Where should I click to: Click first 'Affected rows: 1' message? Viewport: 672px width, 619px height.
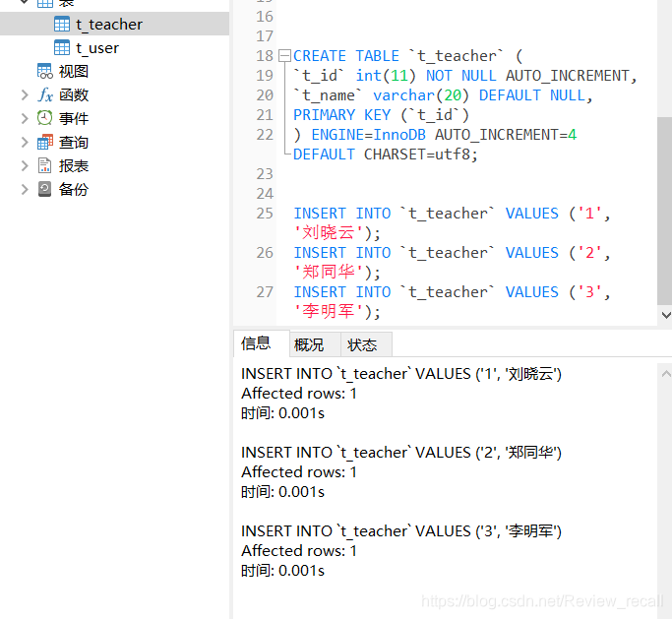[299, 394]
